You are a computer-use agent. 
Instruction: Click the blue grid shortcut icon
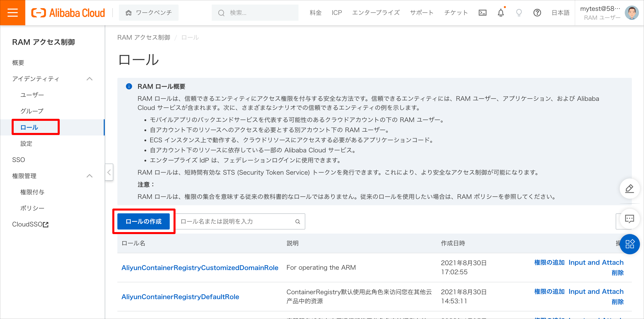(x=630, y=244)
